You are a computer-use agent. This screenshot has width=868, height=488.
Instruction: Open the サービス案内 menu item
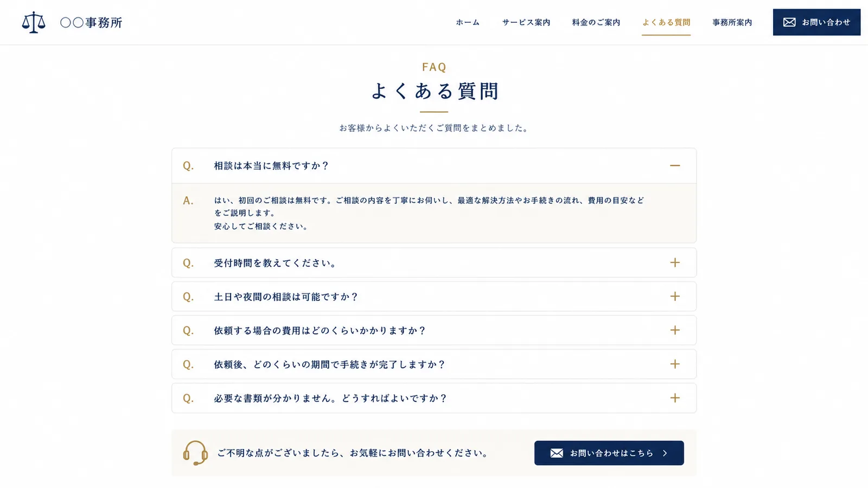526,22
